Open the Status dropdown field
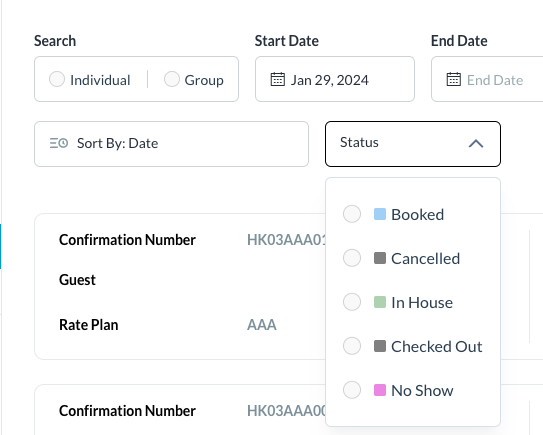Image resolution: width=543 pixels, height=435 pixels. click(413, 144)
